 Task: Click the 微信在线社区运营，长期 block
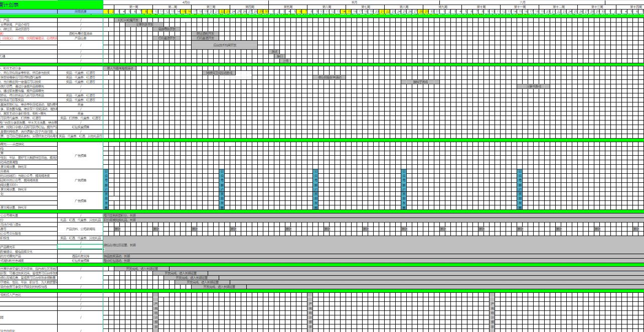[374, 245]
